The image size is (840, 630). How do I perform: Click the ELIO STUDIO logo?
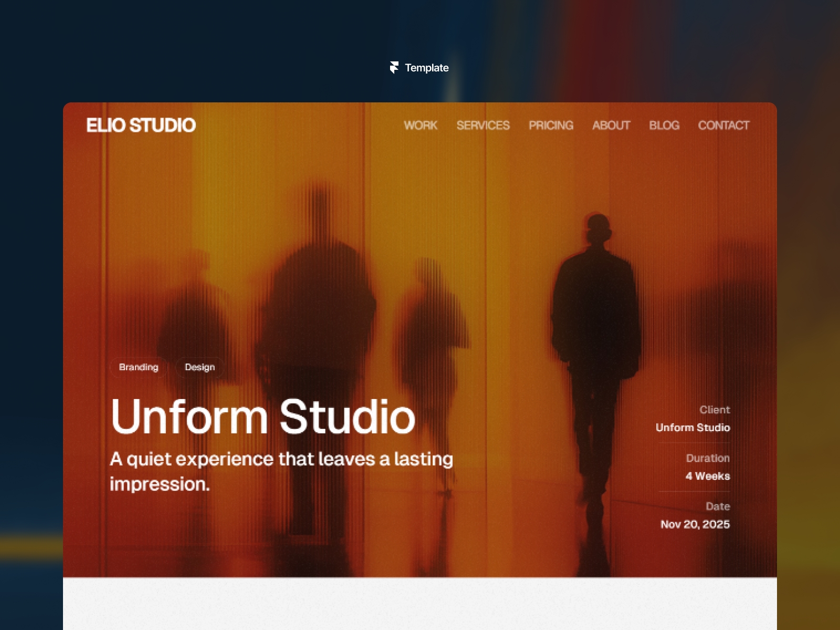click(141, 125)
